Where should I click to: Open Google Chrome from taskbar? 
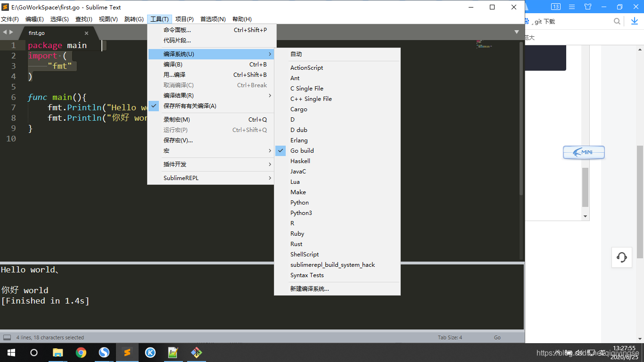[x=81, y=353]
